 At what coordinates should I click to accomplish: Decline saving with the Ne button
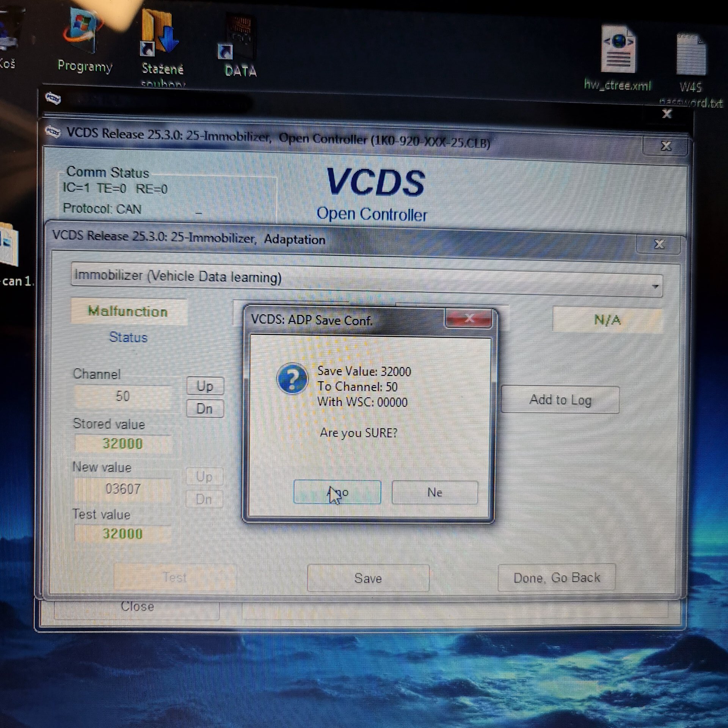coord(435,493)
